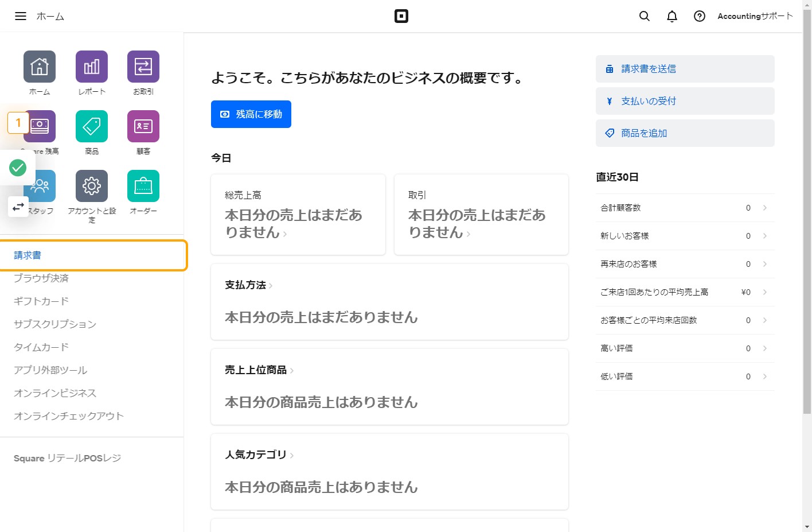
Task: Select タイムカード in the sidebar
Action: (x=41, y=347)
